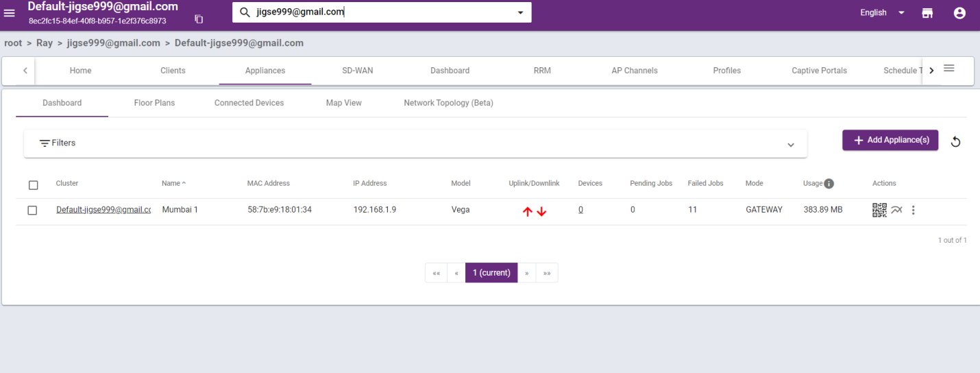Open the English language dropdown
The width and height of the screenshot is (980, 373).
(883, 12)
